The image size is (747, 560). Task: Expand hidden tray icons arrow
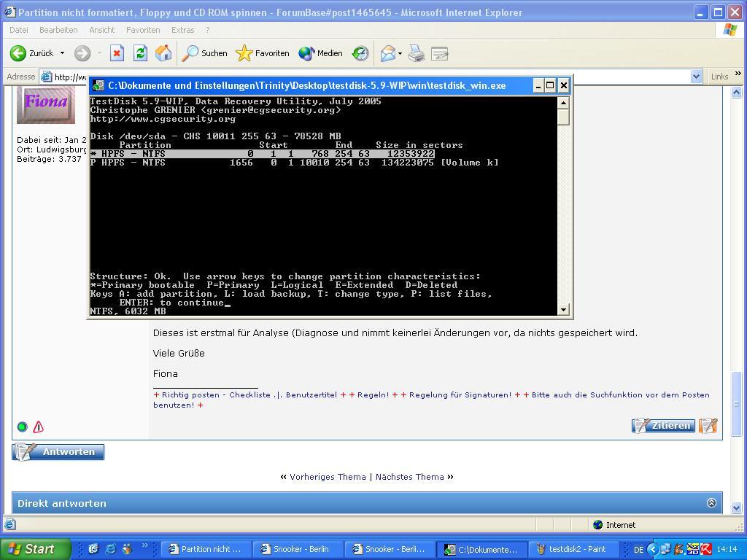[x=653, y=550]
